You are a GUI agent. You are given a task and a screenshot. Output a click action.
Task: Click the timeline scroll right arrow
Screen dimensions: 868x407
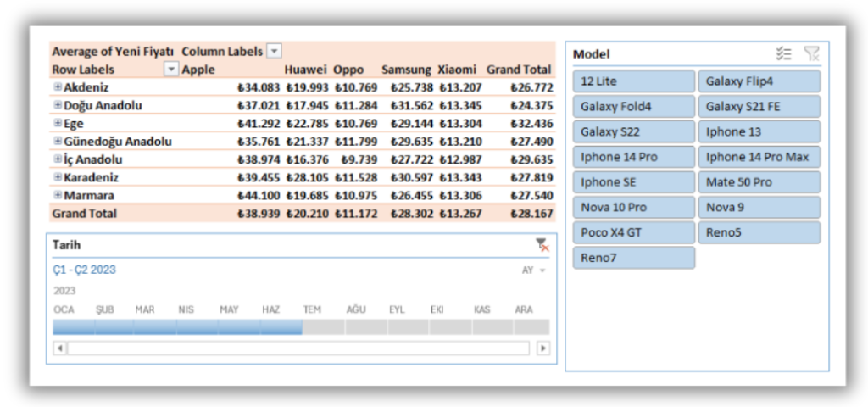(543, 348)
